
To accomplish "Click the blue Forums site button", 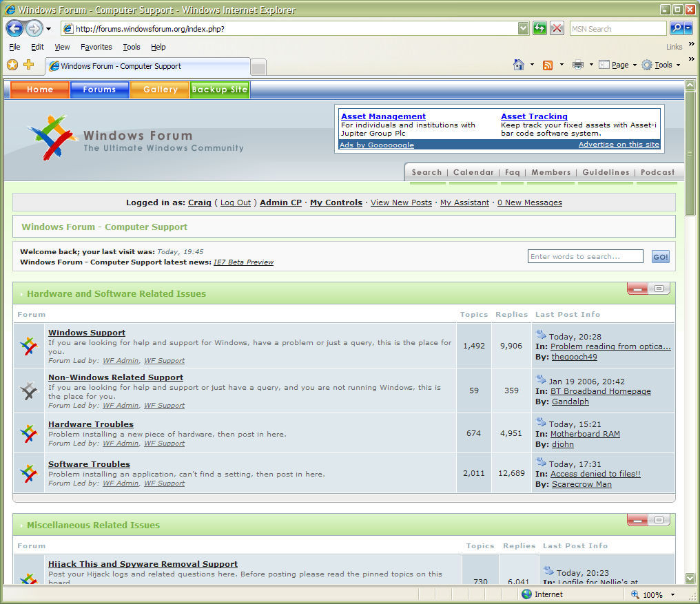I will (x=99, y=90).
